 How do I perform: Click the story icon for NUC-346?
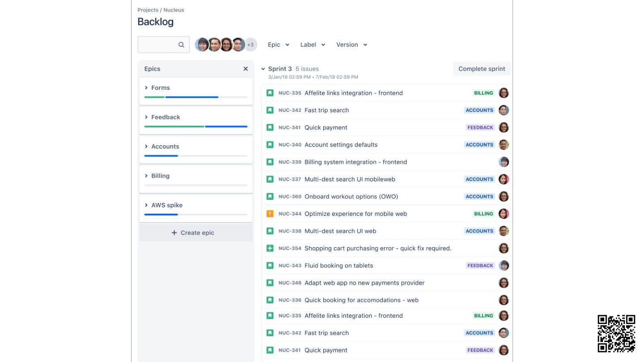point(270,283)
